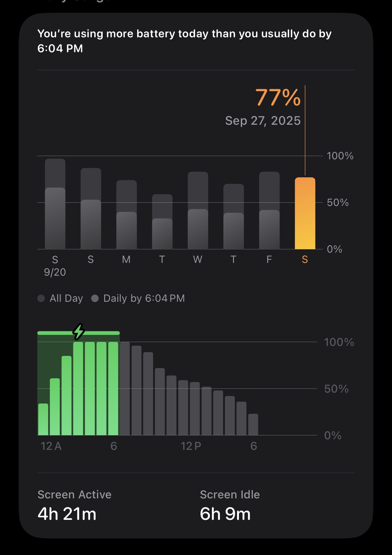Viewport: 392px width, 555px height.
Task: Tap the Daily by 6:04 PM legend text
Action: click(144, 298)
